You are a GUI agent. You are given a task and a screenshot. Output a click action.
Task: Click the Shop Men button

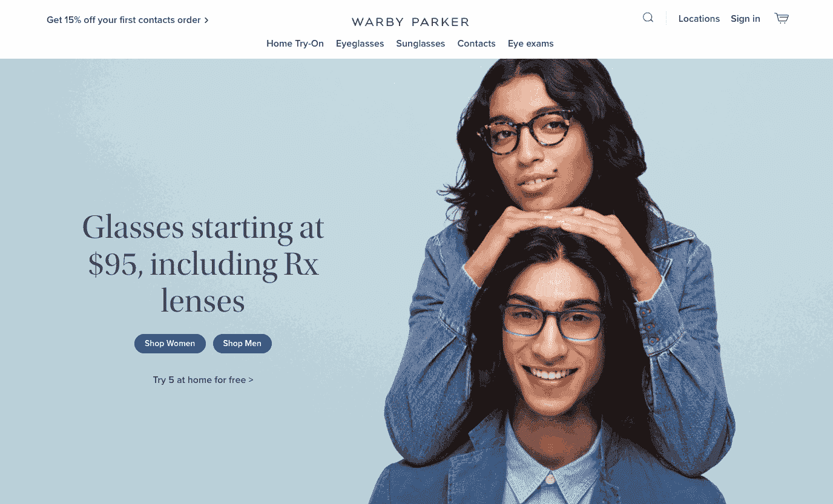coord(242,344)
